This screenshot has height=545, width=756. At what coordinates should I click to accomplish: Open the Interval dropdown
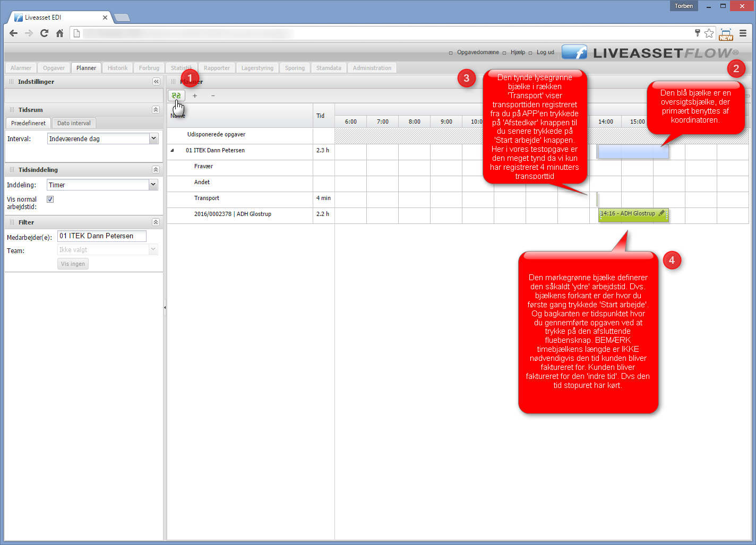(153, 139)
